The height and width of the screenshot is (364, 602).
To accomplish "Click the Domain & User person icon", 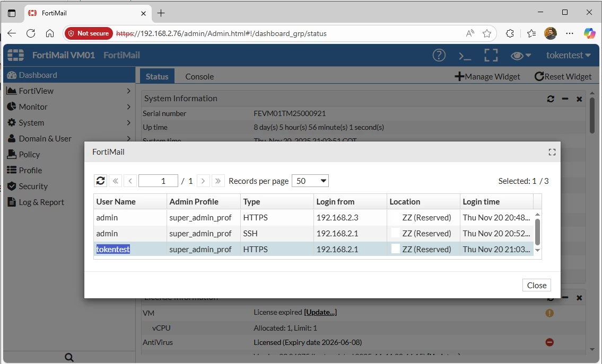I will [12, 138].
